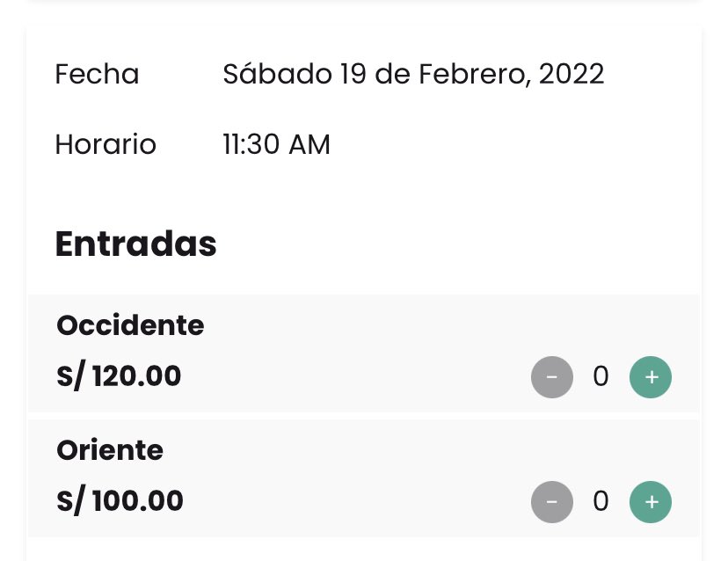Decrease Occidente ticket quantity with minus button

click(552, 377)
